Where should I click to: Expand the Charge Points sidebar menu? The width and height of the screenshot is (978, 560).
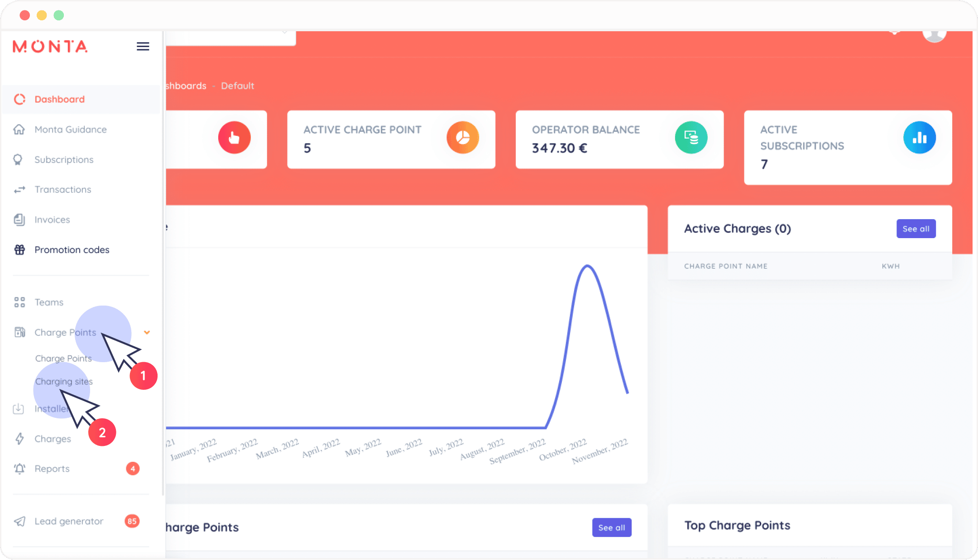tap(66, 332)
